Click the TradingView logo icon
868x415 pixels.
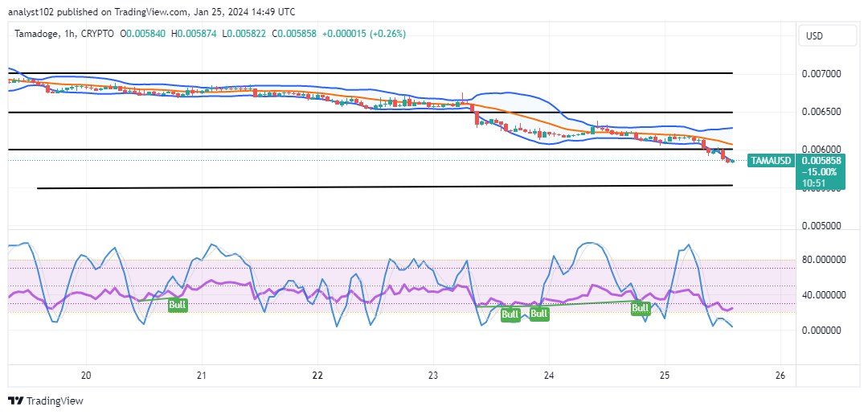(x=15, y=401)
